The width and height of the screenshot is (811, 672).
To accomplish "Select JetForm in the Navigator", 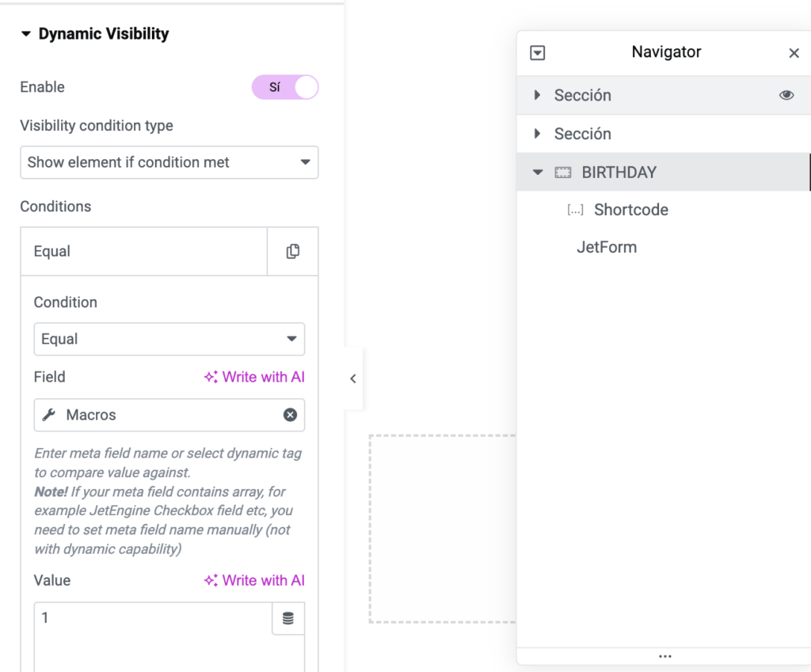I will tap(607, 248).
